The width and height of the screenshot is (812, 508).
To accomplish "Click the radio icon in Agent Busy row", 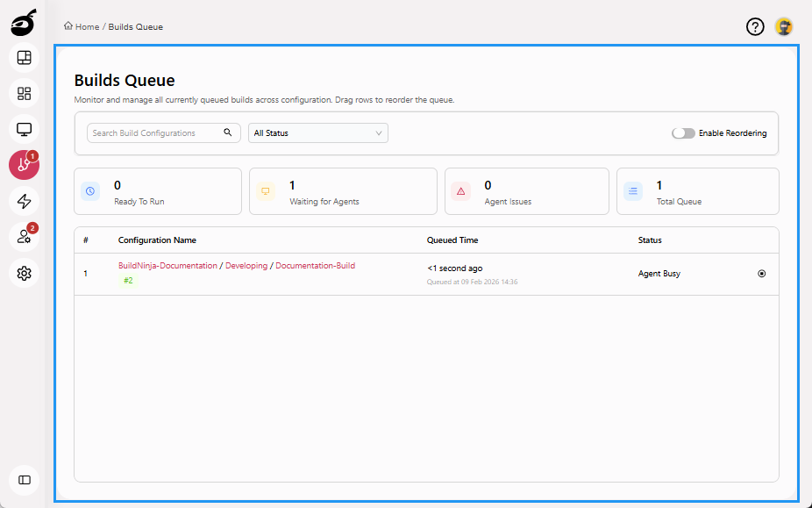I will tap(761, 274).
